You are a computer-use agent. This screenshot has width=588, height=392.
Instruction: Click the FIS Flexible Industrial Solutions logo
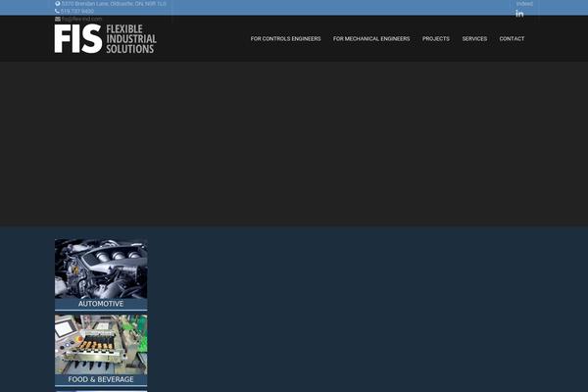(106, 38)
